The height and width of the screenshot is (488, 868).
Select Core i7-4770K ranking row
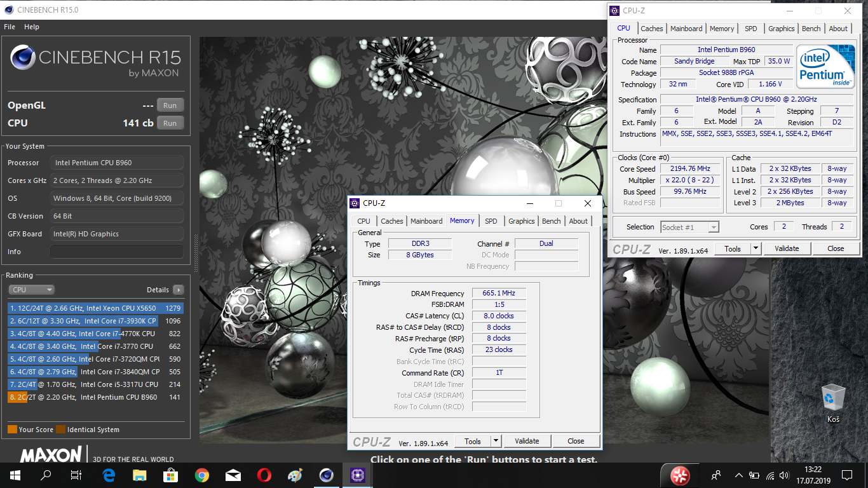point(96,334)
